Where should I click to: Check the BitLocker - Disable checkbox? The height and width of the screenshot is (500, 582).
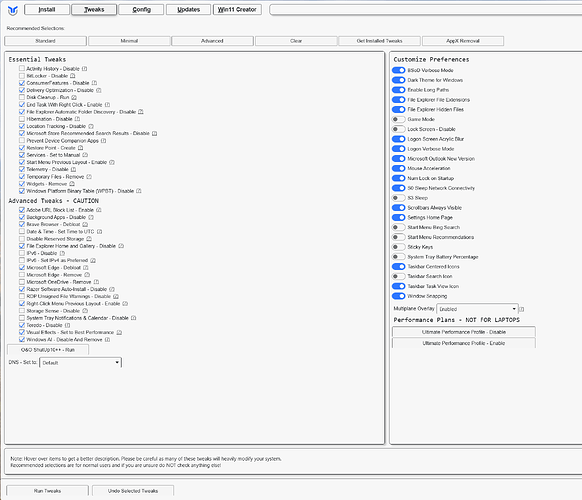tap(22, 76)
